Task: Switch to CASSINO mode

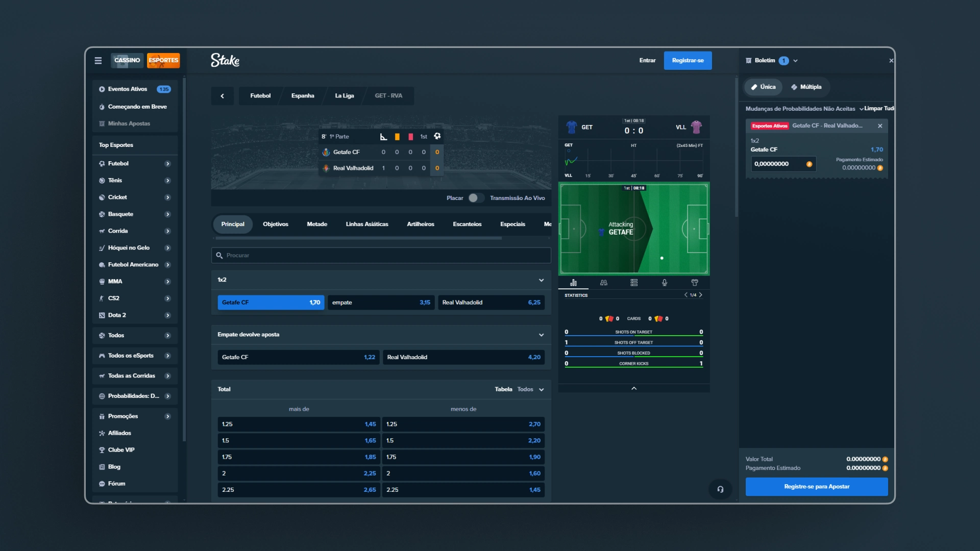Action: [127, 60]
